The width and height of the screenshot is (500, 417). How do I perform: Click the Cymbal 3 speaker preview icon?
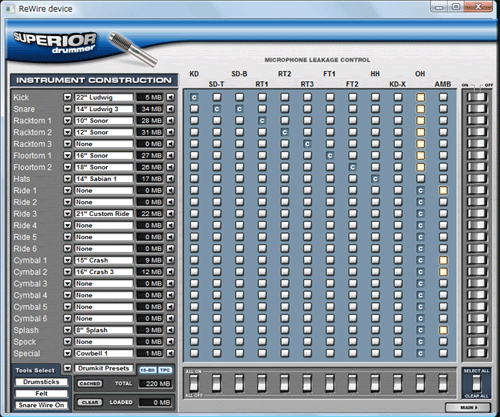(x=171, y=283)
